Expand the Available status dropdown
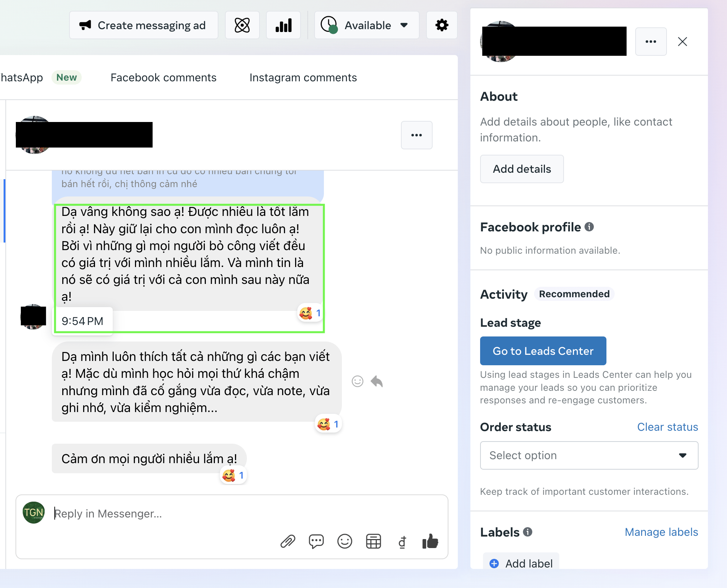Screen dimensions: 727x588 367,25
